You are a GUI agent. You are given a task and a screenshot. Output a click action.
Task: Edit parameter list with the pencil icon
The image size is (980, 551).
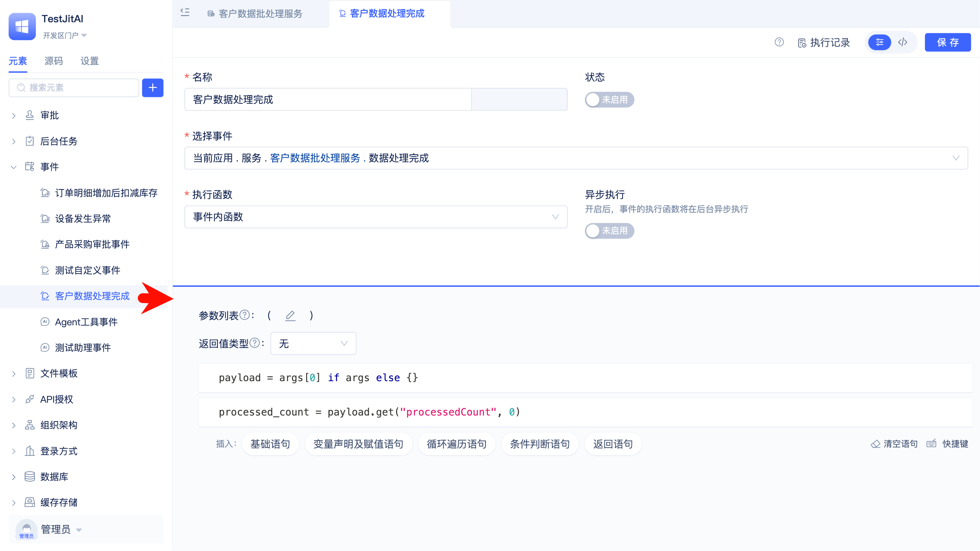290,316
